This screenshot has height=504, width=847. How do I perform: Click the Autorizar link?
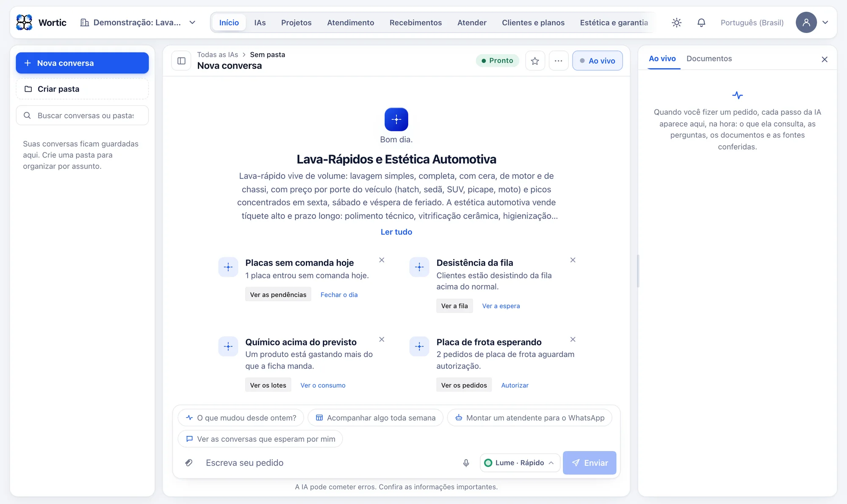pyautogui.click(x=515, y=385)
